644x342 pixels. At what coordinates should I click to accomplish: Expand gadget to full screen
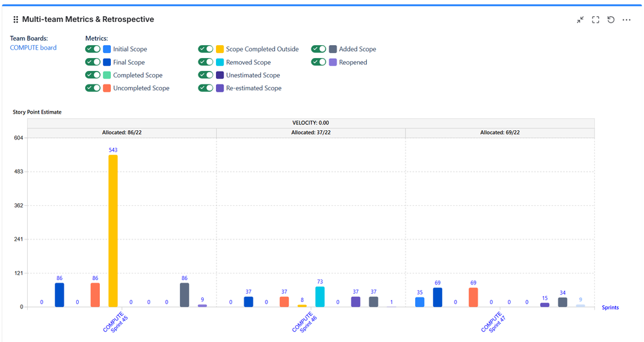tap(596, 20)
